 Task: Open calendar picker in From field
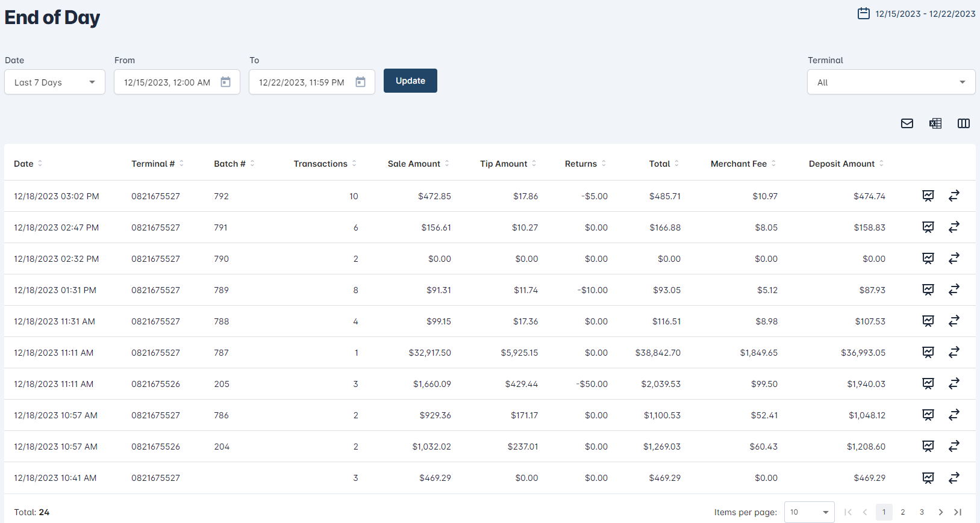coord(225,82)
